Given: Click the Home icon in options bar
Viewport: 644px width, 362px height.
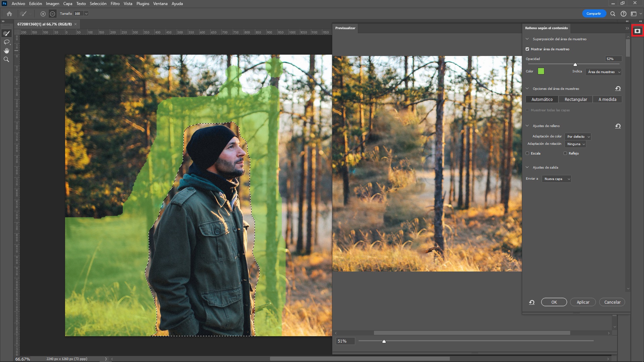Looking at the screenshot, I should pyautogui.click(x=9, y=14).
